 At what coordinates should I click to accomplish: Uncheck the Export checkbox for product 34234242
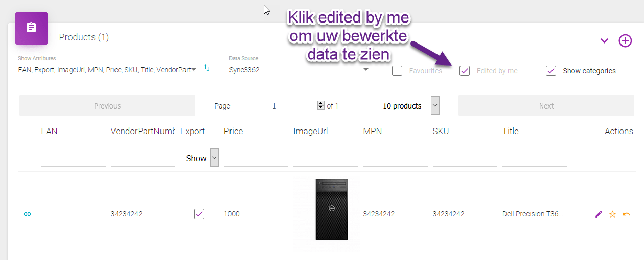point(199,214)
